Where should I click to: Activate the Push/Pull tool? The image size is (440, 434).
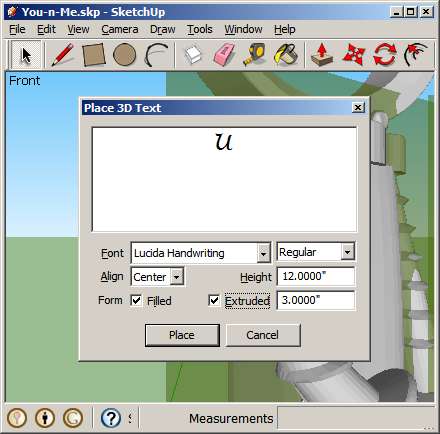coord(322,55)
